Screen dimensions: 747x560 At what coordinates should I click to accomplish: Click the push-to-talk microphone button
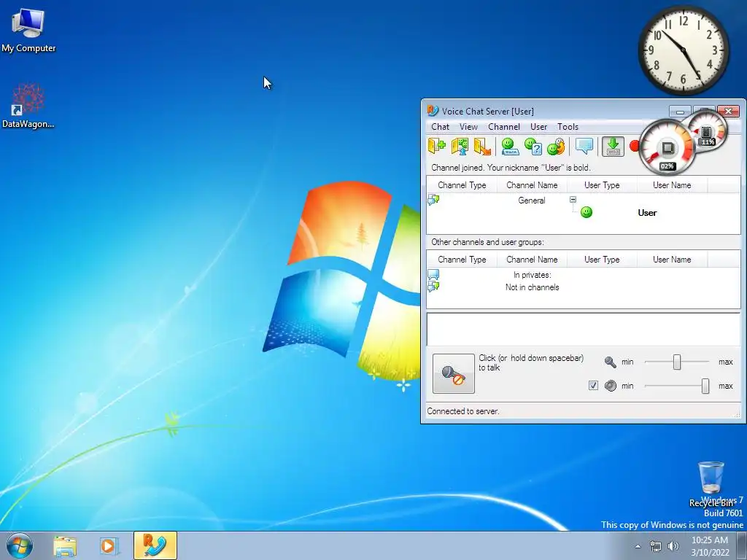point(454,373)
